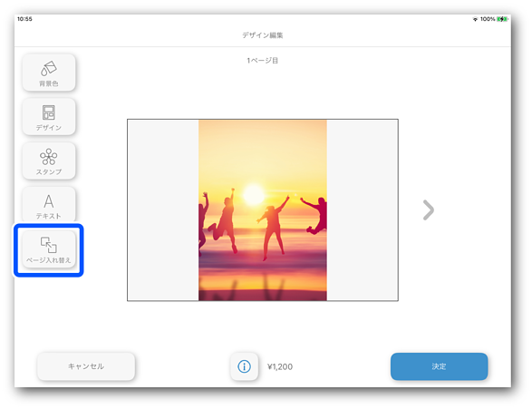
Task: Tap the デザイン text label in the sidebar
Action: 49,128
